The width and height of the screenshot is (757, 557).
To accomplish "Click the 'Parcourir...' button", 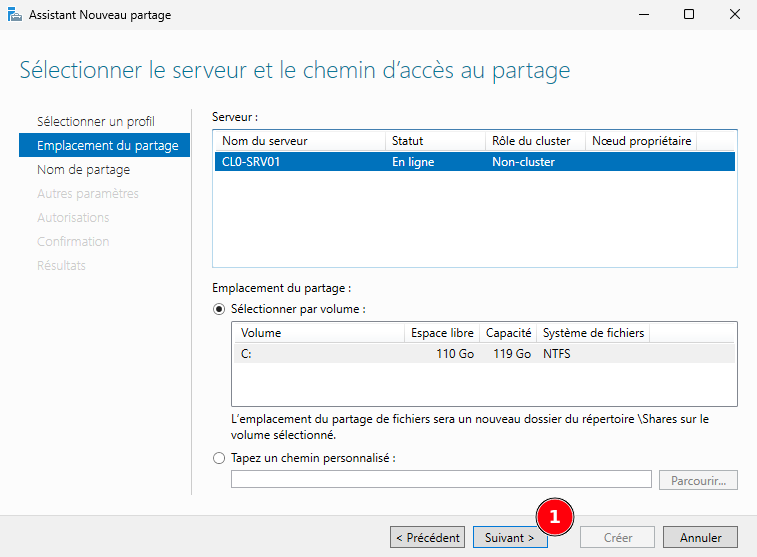I will coord(698,480).
